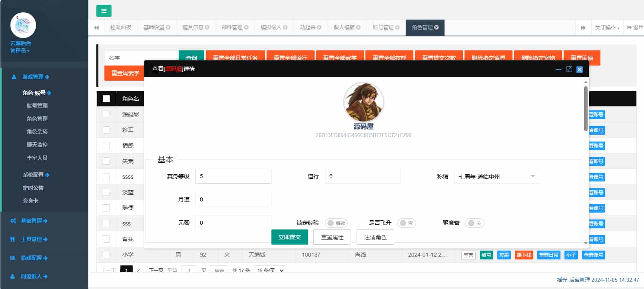Close the 角色管理 tab via its x icon
This screenshot has height=289, width=644.
(437, 27)
